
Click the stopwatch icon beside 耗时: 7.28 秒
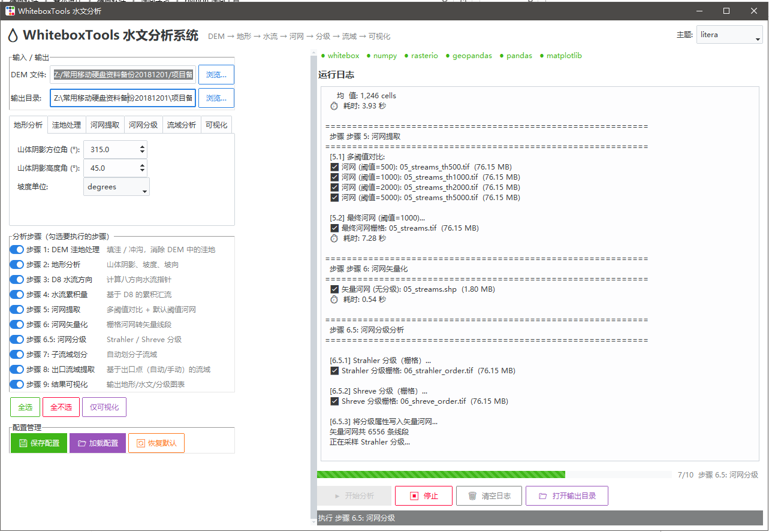tap(334, 238)
